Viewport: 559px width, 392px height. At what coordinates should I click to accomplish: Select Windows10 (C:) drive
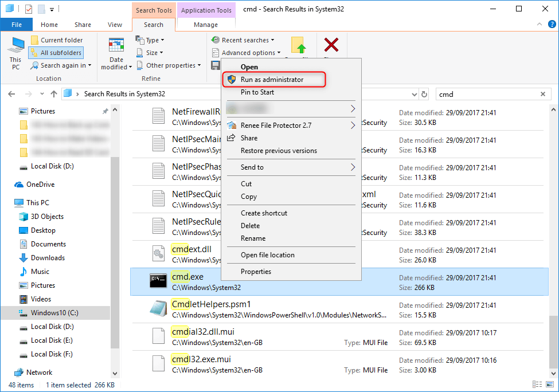(x=54, y=313)
